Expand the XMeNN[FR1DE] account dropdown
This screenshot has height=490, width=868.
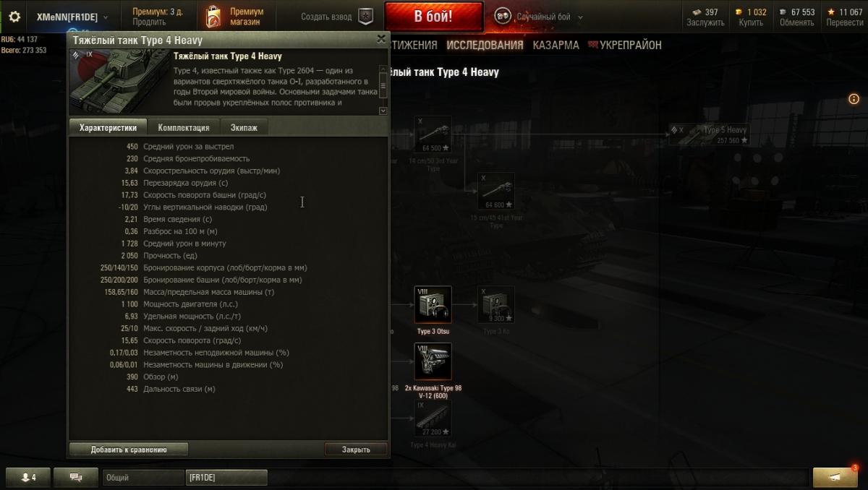[x=72, y=17]
